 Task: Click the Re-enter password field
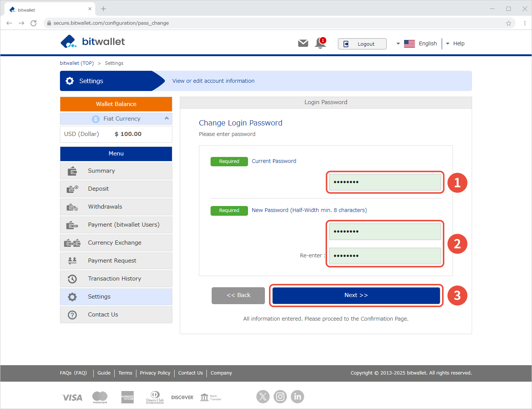point(385,256)
